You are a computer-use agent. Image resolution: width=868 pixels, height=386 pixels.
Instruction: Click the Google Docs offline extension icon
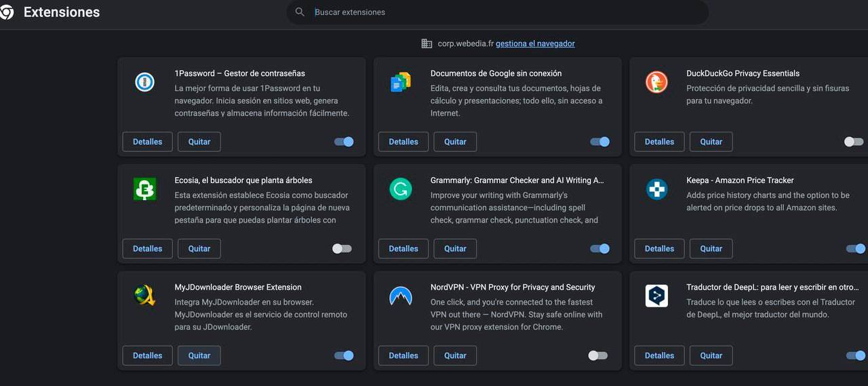click(x=401, y=82)
